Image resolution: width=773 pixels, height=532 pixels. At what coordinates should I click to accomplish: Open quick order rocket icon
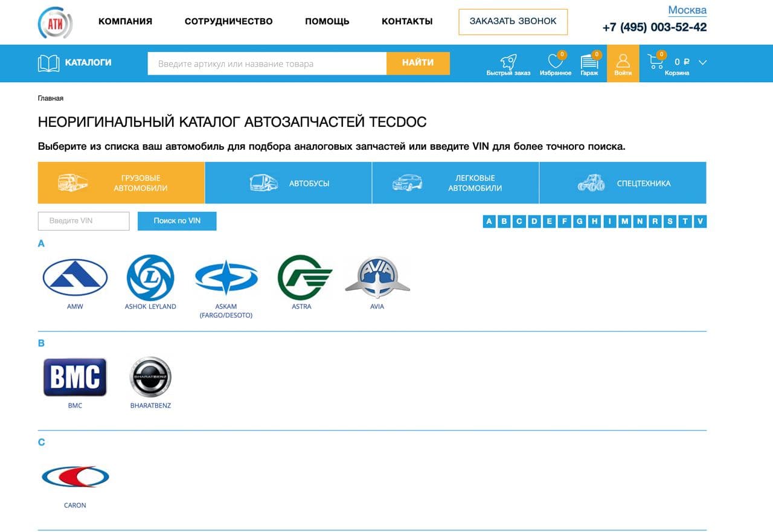coord(508,61)
